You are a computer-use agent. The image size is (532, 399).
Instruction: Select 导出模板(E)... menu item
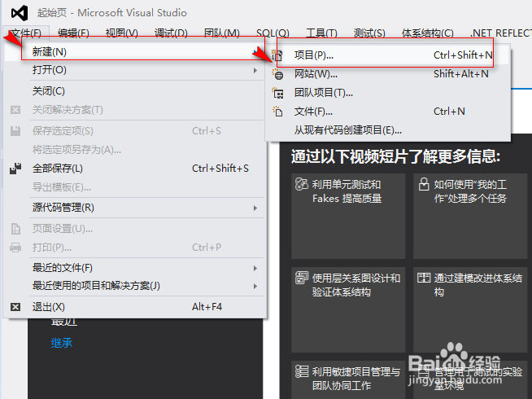tap(135, 187)
